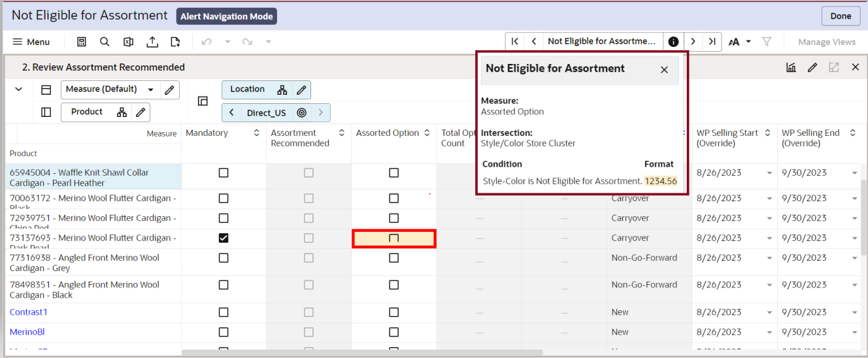The image size is (868, 358).
Task: Click the page axis layout icon
Action: [203, 101]
